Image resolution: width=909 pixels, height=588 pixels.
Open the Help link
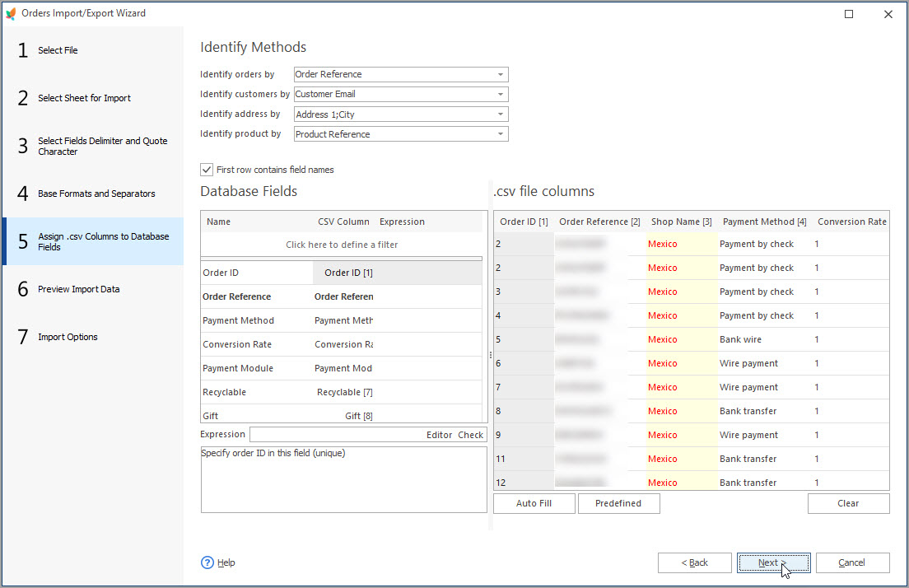[226, 562]
